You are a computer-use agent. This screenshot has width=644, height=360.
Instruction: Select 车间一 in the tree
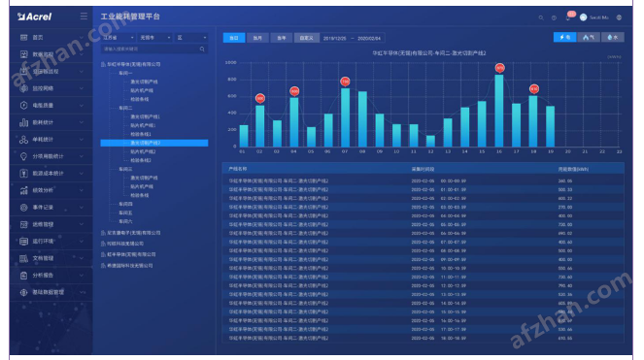click(125, 73)
